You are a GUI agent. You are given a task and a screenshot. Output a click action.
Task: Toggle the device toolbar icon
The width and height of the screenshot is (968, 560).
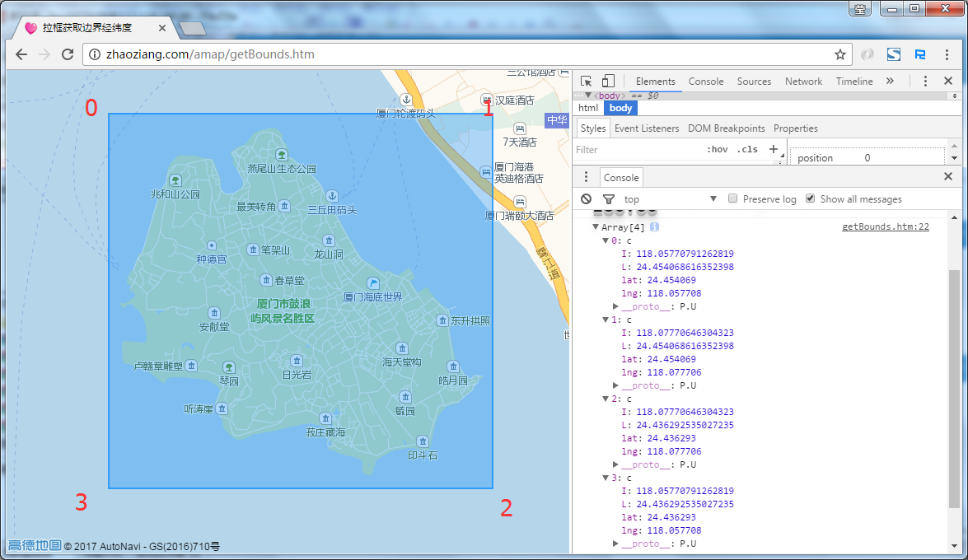tap(608, 81)
